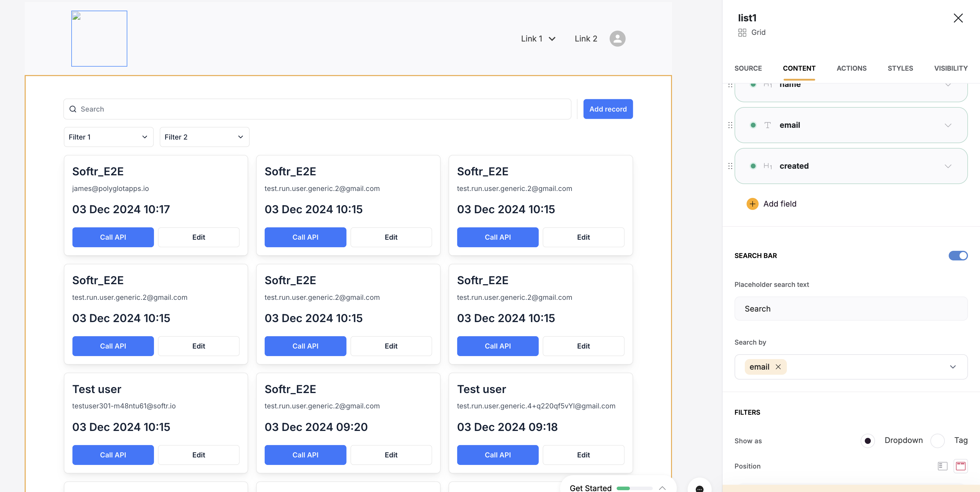Click the Grid layout icon under list1
The image size is (980, 492).
click(742, 33)
